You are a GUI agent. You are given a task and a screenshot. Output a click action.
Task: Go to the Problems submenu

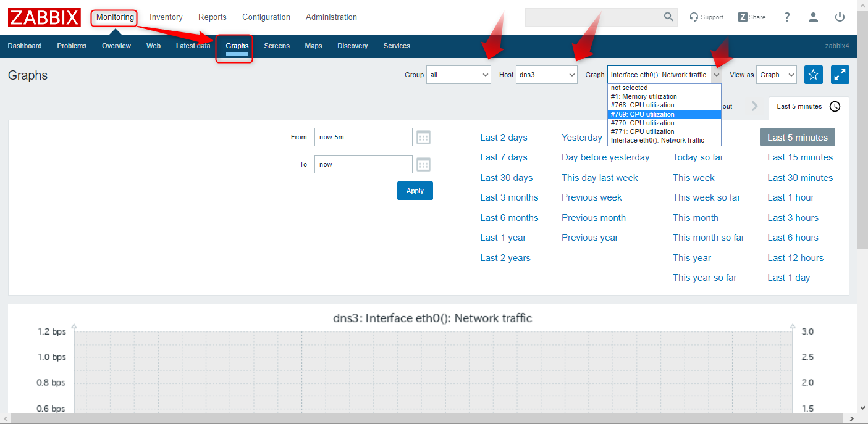click(72, 46)
